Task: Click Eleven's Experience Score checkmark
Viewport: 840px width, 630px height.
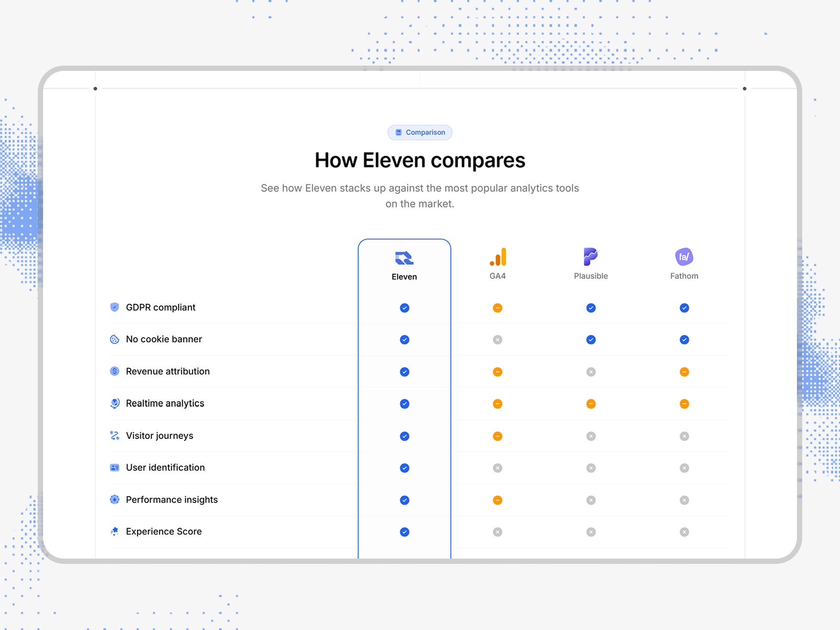Action: click(404, 532)
